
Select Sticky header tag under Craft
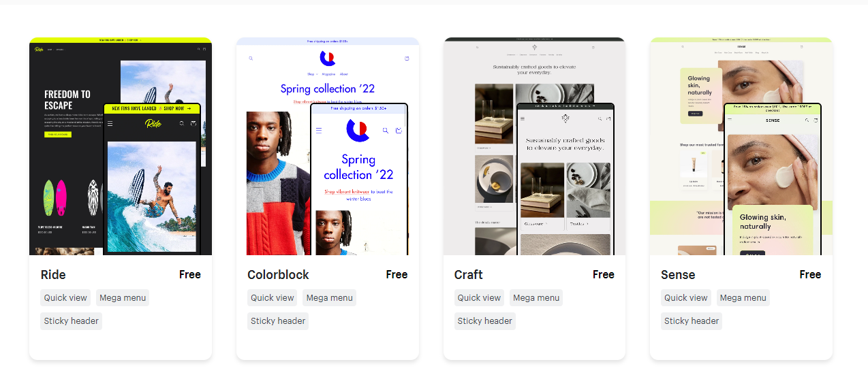pyautogui.click(x=485, y=321)
